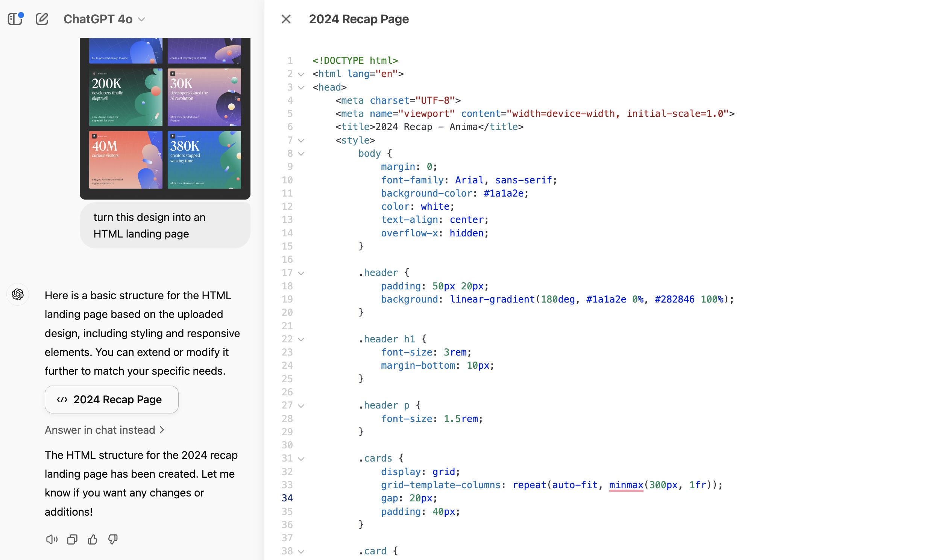Open the 2024 Recap Page code button
The image size is (950, 560).
click(x=111, y=399)
